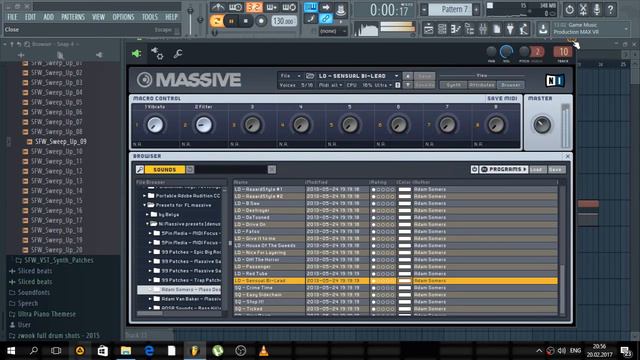Set tempo by clicking 130.000 field
Viewport: 640px width, 360px height.
coord(284,21)
